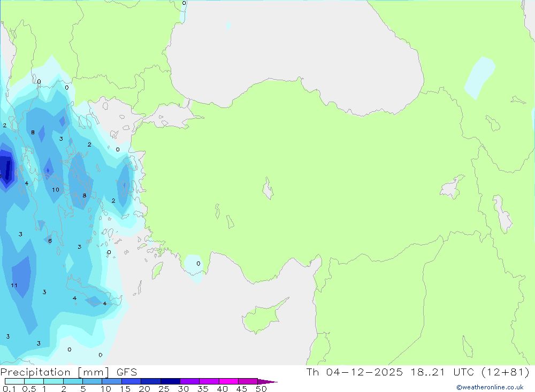The image size is (535, 392).
Task: Pick the 5–10 mm blue legend swatch
Action: click(92, 381)
